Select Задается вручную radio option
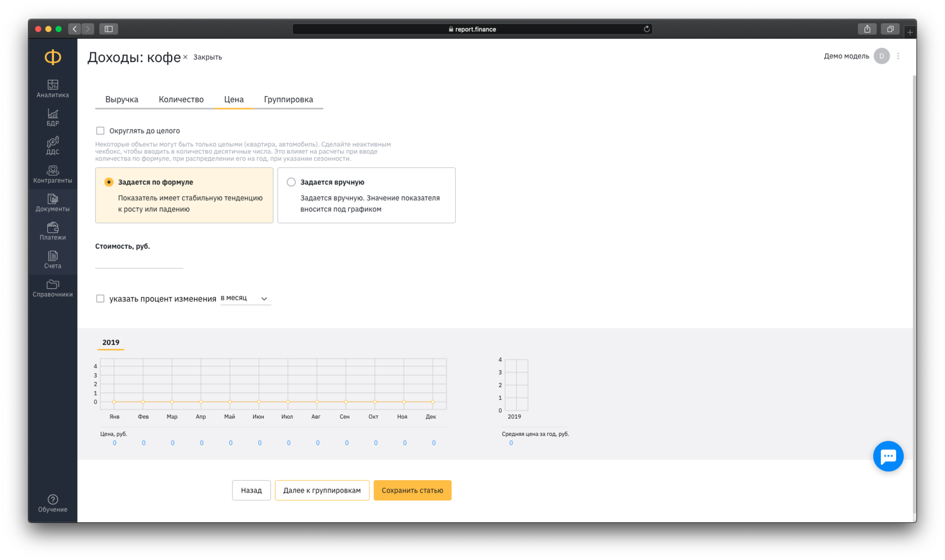Screen dimensions: 945x560 (x=291, y=182)
